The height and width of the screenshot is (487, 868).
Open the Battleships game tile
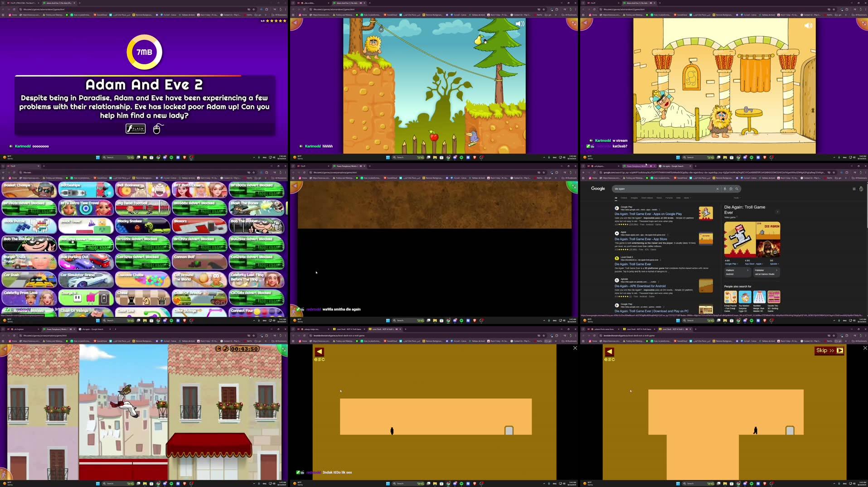click(86, 190)
